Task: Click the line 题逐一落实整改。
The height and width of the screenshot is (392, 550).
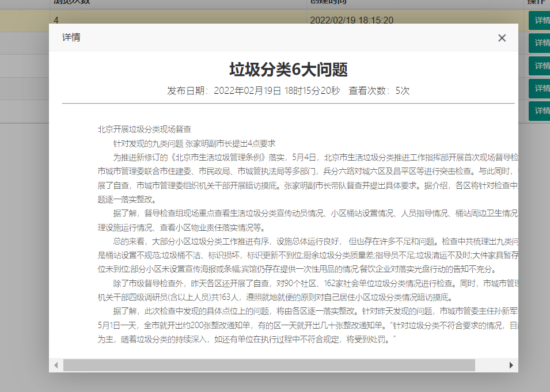Action: click(x=127, y=200)
